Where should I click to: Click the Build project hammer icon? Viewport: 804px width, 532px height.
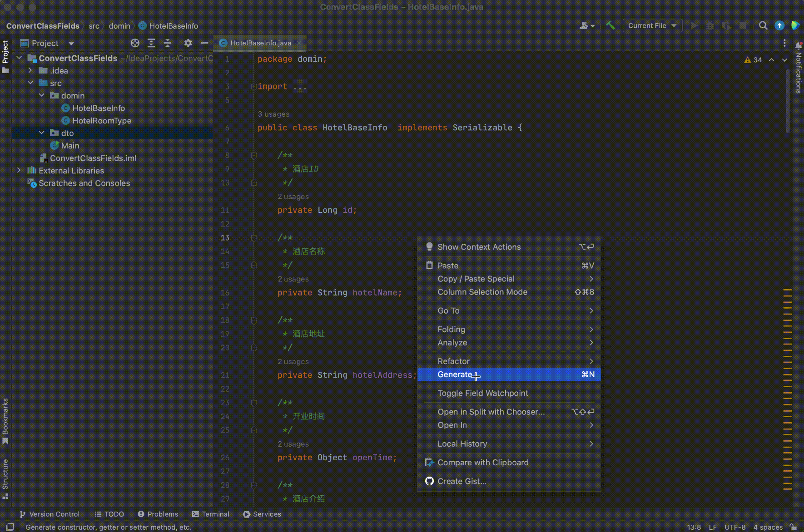click(x=610, y=25)
